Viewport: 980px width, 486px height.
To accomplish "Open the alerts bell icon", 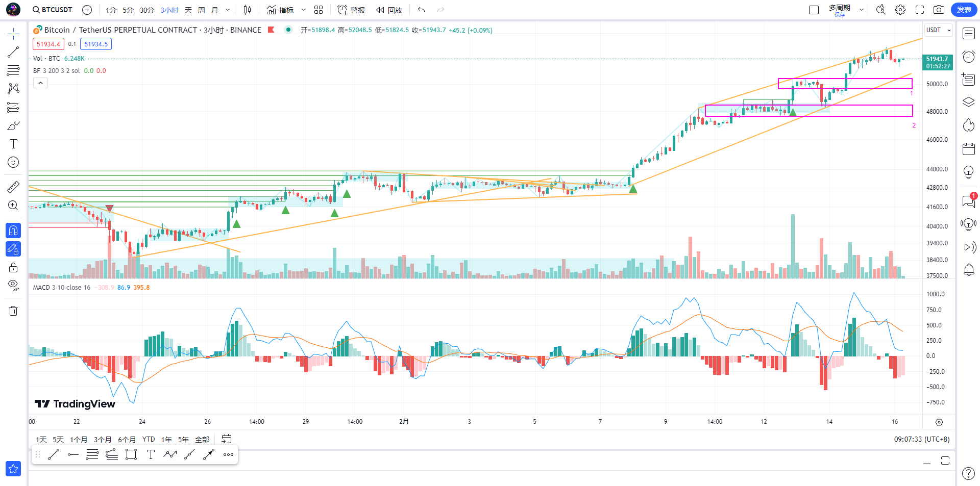I will [969, 270].
